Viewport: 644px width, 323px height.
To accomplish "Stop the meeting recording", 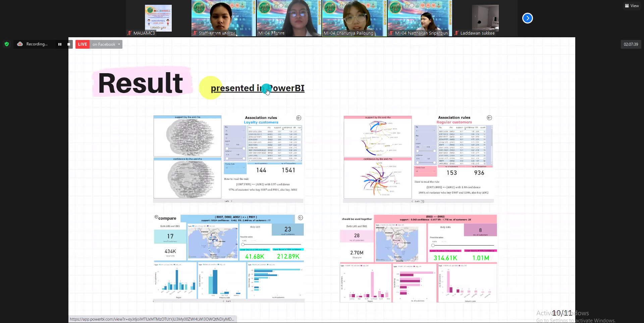I will (69, 44).
